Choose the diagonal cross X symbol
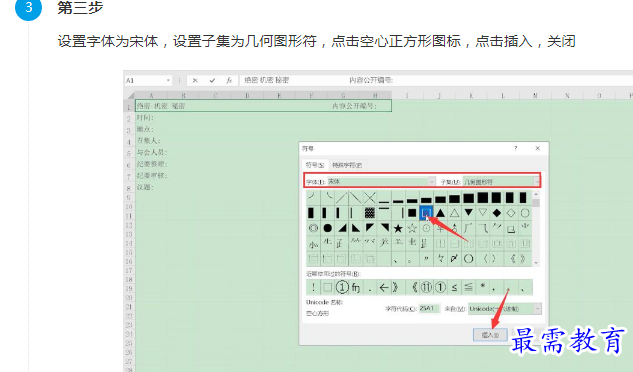The width and height of the screenshot is (633, 372). (x=369, y=198)
